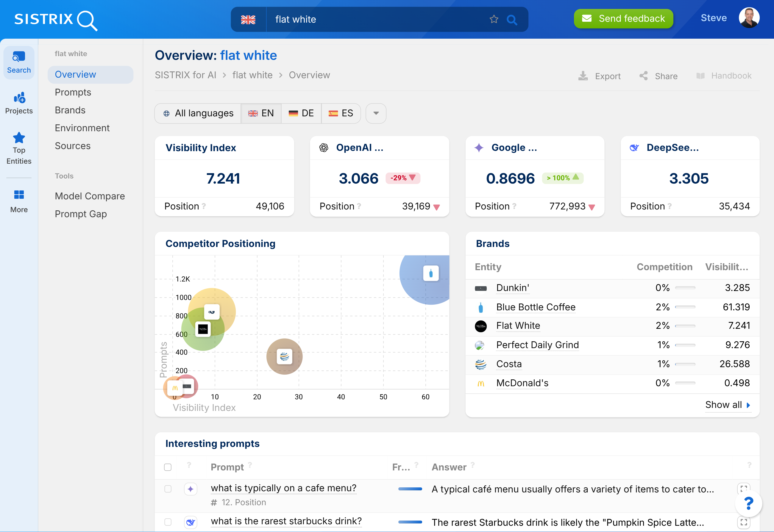Click the Export download icon

click(583, 76)
